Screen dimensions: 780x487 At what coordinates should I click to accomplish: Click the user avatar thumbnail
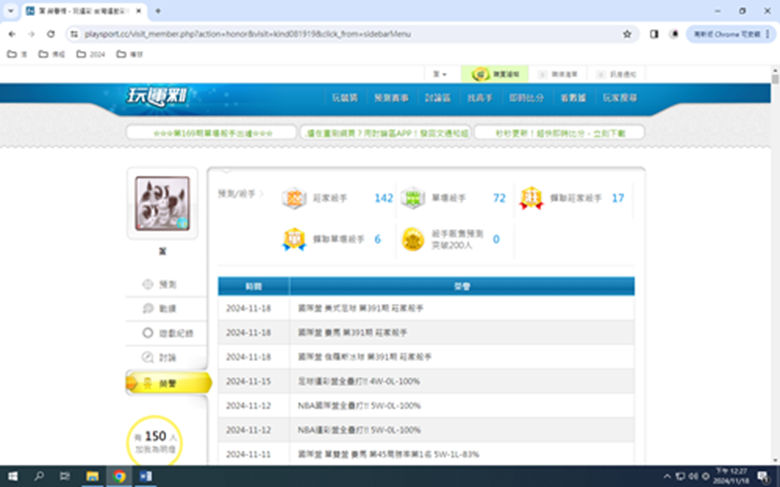tap(162, 204)
